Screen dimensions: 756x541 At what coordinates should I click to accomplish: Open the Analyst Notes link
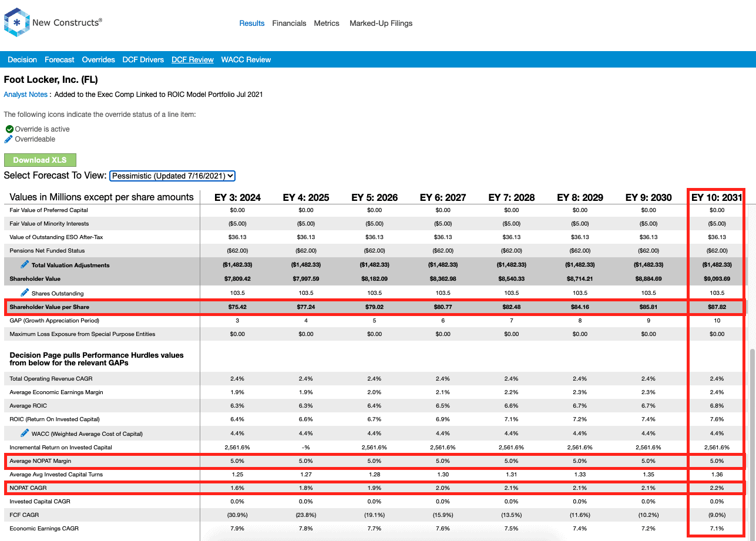click(26, 95)
